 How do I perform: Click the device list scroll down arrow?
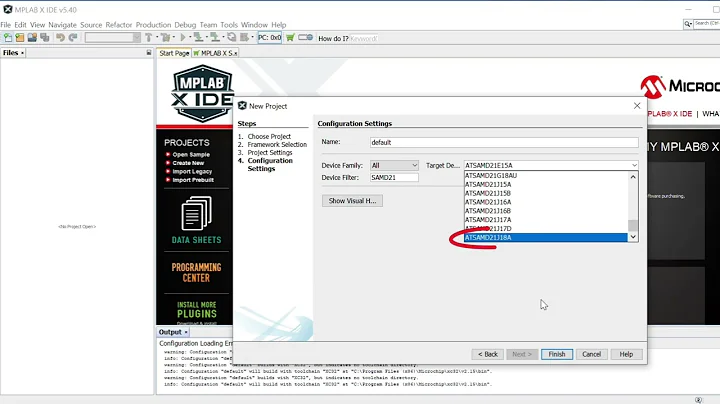[x=633, y=237]
